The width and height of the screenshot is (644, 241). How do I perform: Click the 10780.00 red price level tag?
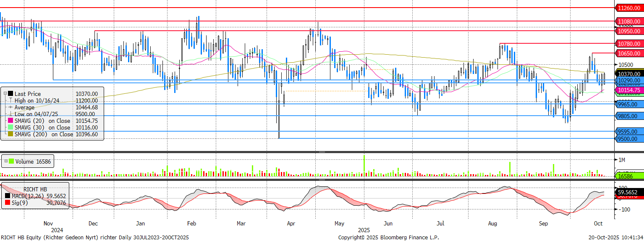(x=628, y=44)
